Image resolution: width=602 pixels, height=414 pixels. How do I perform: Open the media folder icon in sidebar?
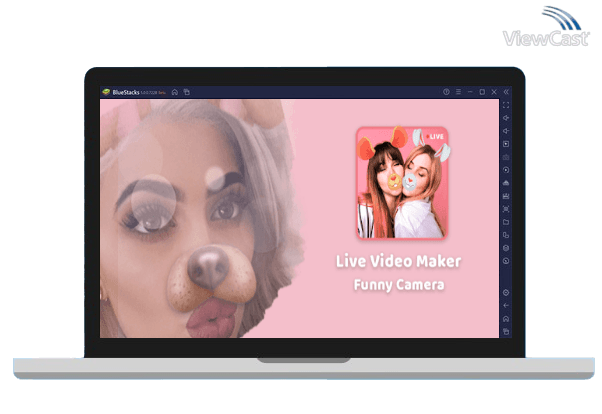tap(506, 222)
